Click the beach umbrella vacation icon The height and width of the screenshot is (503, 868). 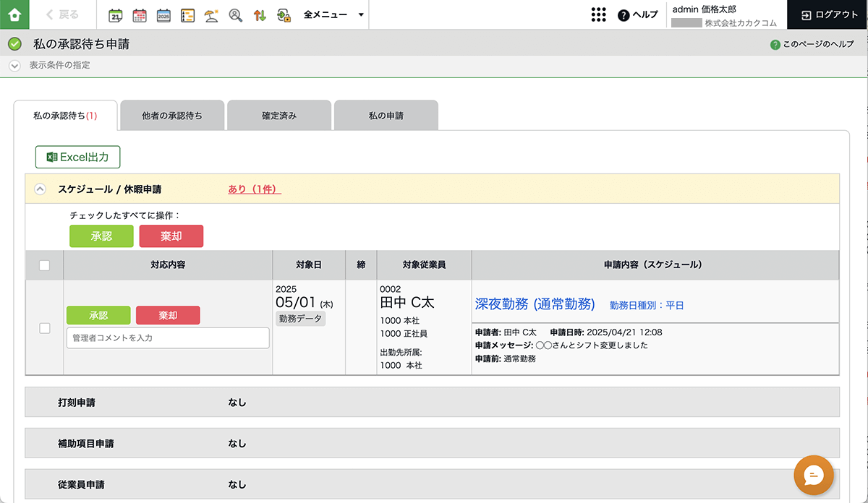pyautogui.click(x=211, y=15)
